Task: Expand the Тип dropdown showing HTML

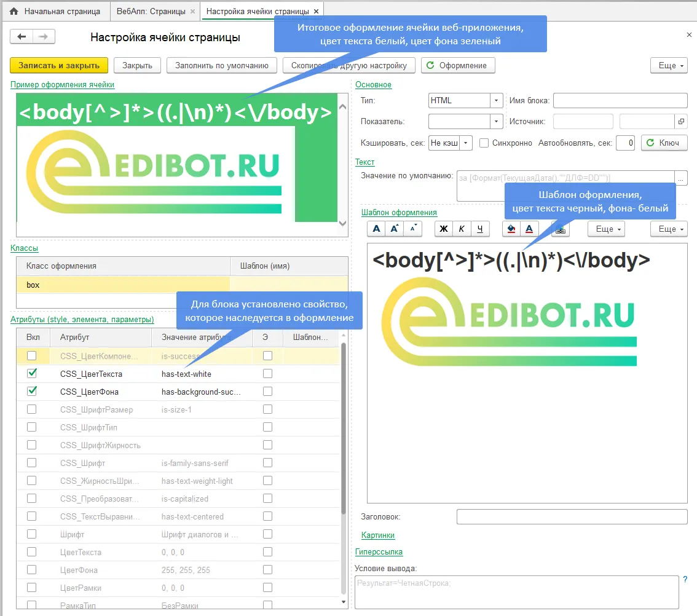Action: tap(496, 101)
